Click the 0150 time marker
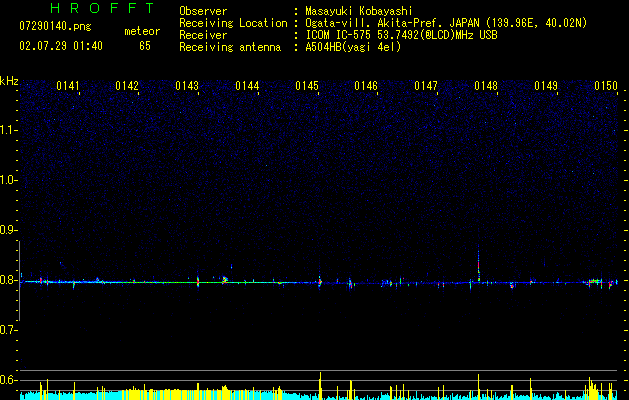The width and height of the screenshot is (629, 400). click(606, 86)
